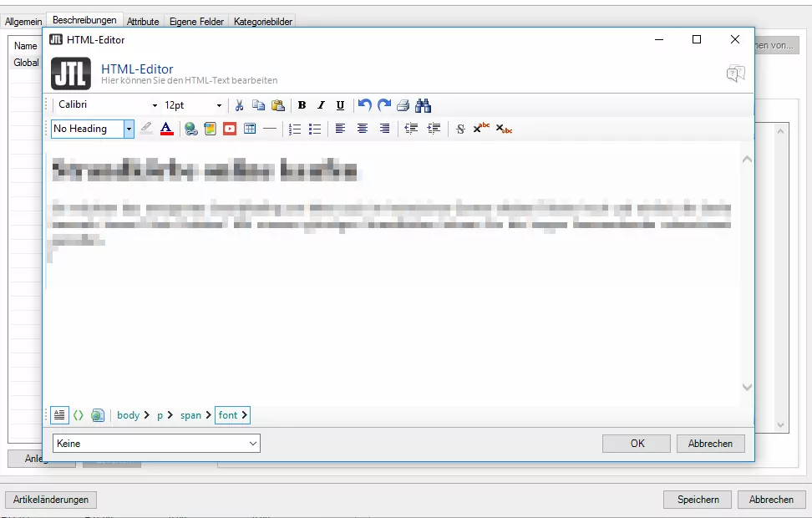
Task: Click the Global row in name list
Action: click(26, 62)
